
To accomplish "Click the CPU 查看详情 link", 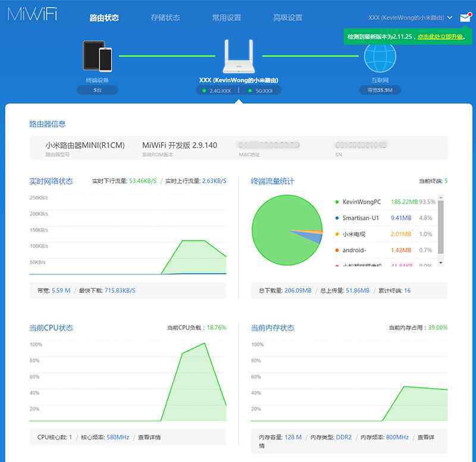I will [149, 438].
